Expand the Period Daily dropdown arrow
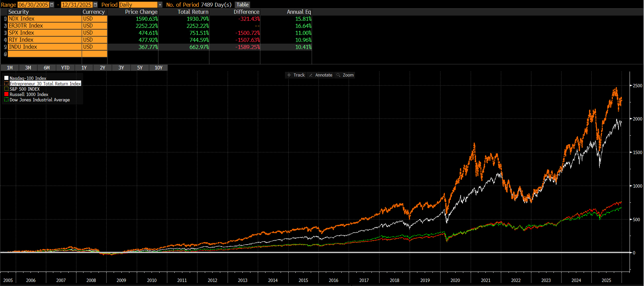 click(x=160, y=5)
